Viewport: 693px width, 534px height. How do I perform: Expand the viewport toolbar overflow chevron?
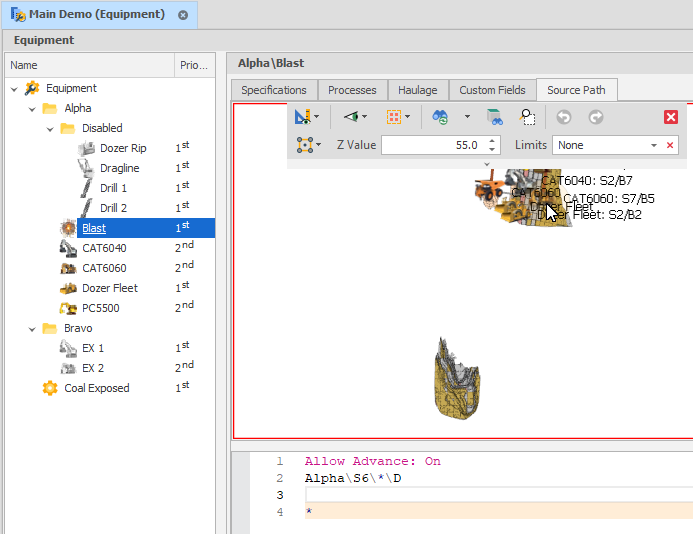pyautogui.click(x=487, y=164)
